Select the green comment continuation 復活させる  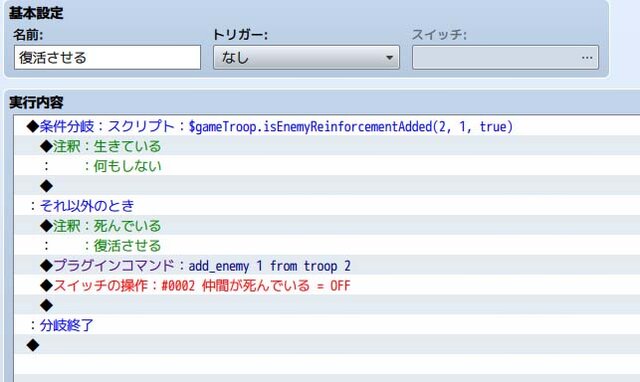(327, 245)
